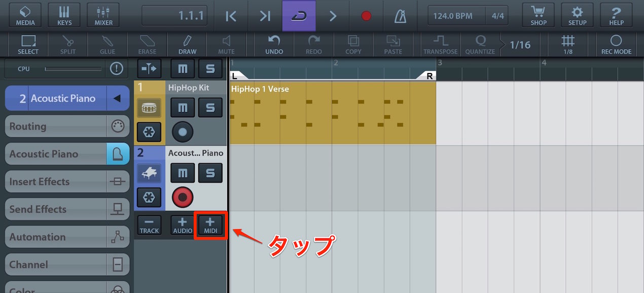Add a new MIDI track

click(x=210, y=226)
